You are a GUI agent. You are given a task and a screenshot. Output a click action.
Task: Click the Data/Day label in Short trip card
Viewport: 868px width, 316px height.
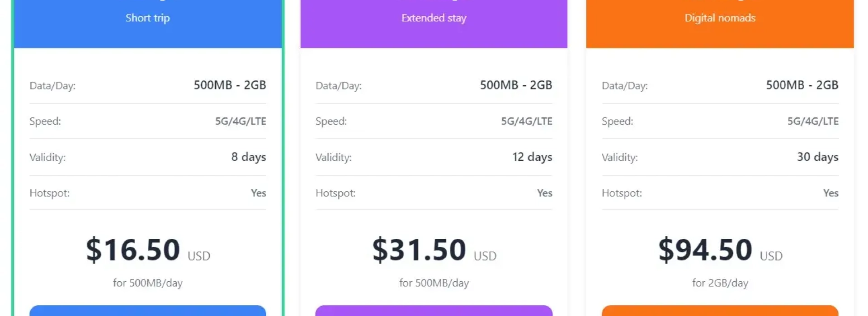click(52, 86)
